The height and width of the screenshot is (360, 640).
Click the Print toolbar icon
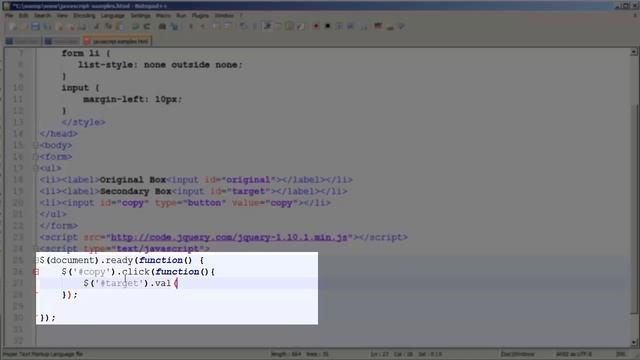tap(83, 27)
